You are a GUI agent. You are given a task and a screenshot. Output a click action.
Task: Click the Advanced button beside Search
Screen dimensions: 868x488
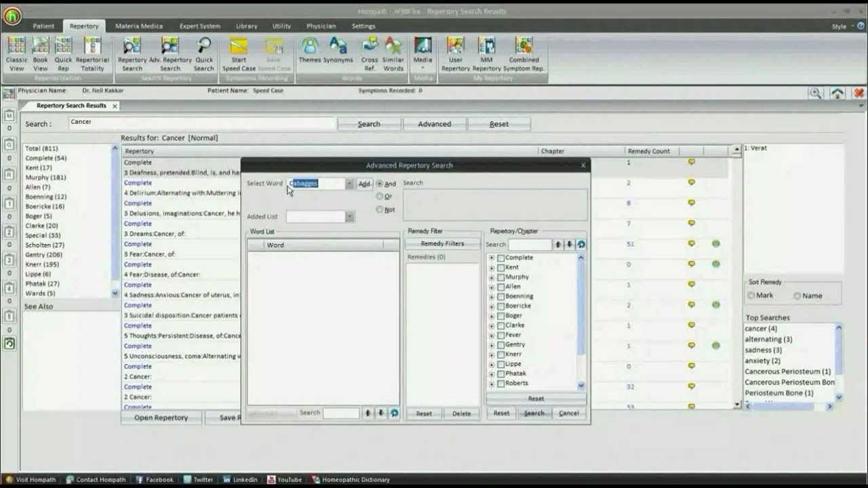point(434,124)
